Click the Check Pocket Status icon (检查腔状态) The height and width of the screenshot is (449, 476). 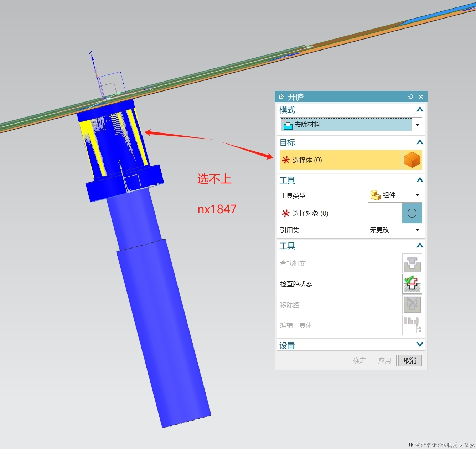pos(412,284)
